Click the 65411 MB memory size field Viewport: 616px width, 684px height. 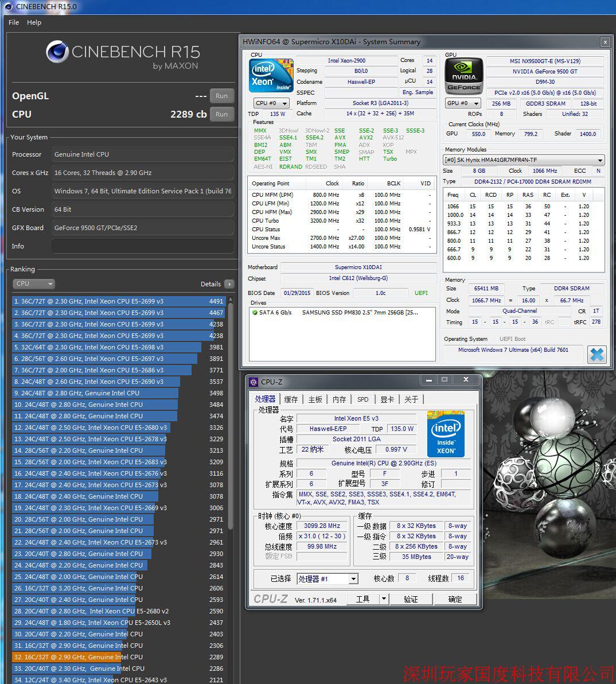pyautogui.click(x=486, y=288)
